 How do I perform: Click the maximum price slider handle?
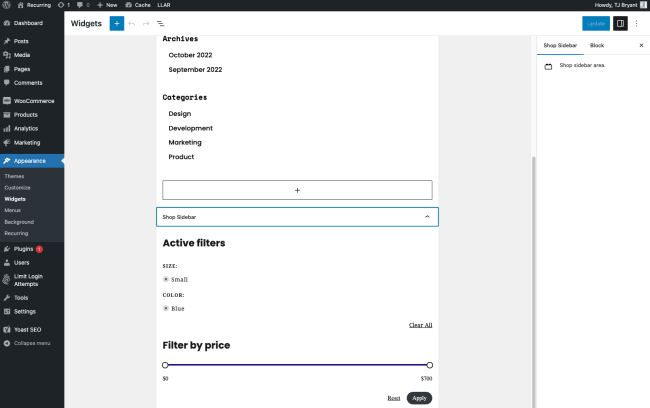429,365
